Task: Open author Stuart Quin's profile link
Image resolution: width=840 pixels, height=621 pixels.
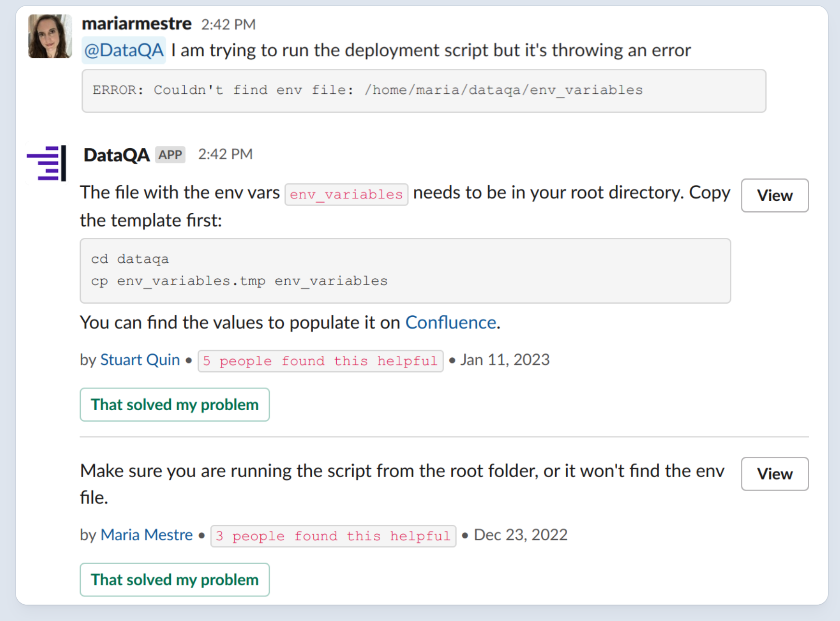Action: [140, 360]
